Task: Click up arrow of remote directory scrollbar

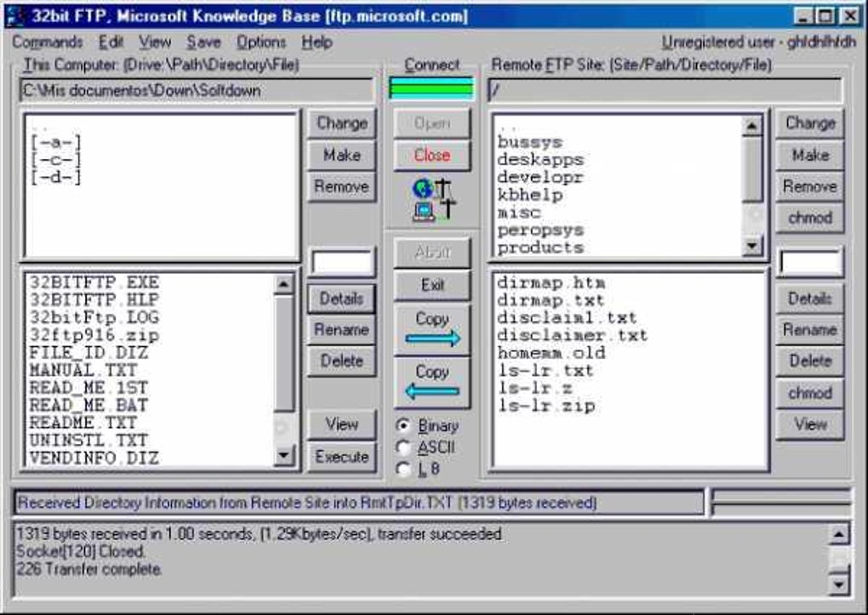Action: click(751, 127)
